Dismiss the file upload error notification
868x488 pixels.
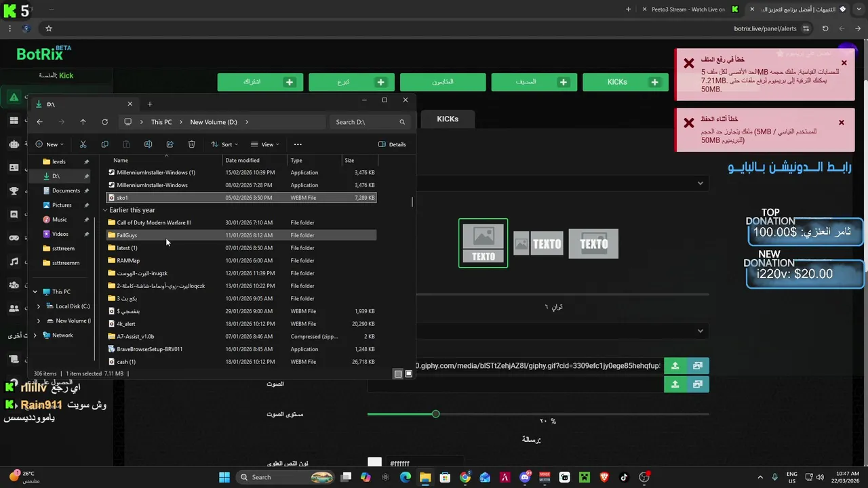click(844, 63)
